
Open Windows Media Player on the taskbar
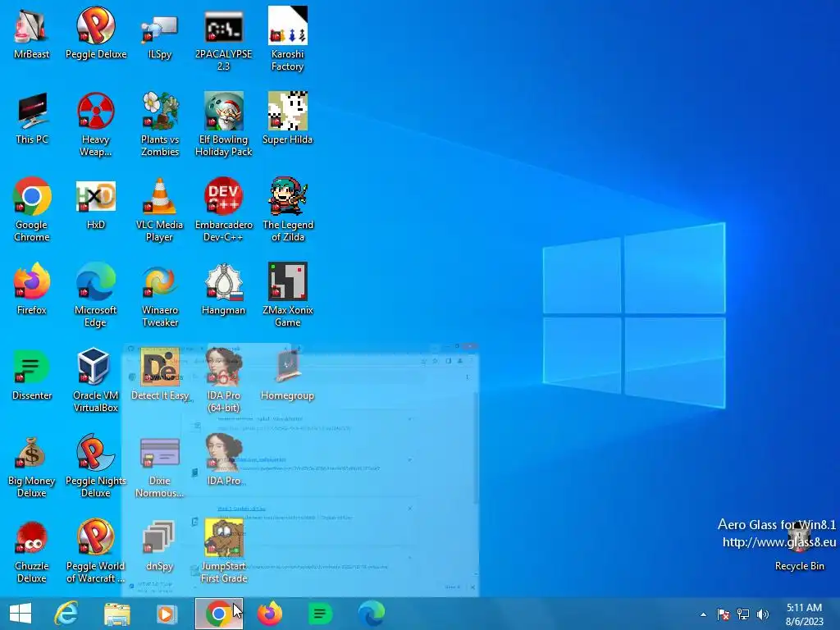[x=167, y=614]
